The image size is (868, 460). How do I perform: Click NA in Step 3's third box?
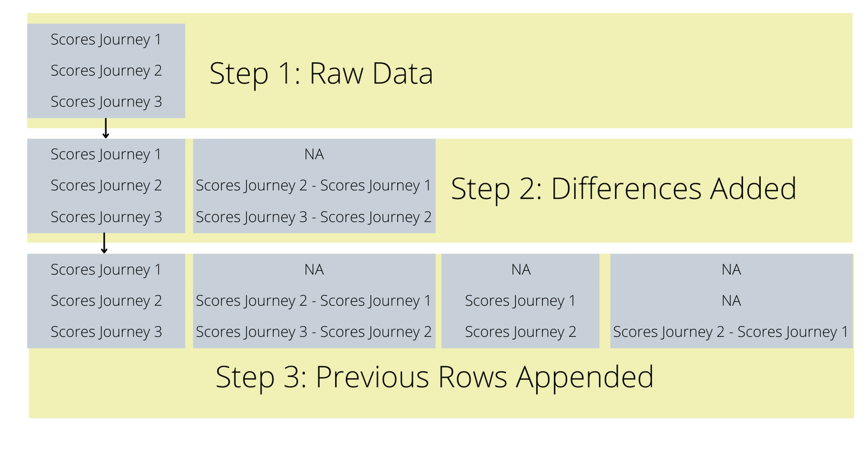(520, 270)
